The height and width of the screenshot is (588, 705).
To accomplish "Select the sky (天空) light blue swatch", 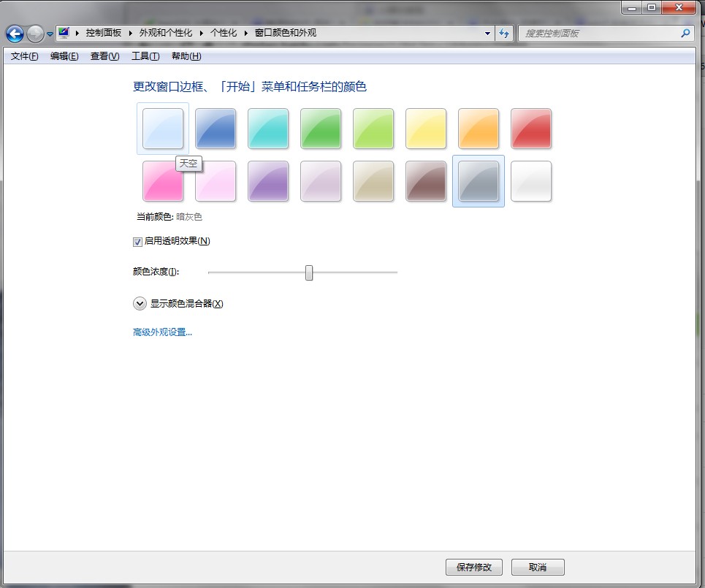I will point(163,129).
